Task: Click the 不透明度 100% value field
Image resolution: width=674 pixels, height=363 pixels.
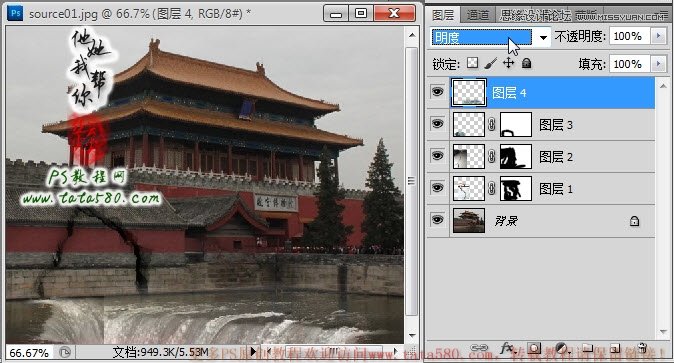Action: pyautogui.click(x=631, y=36)
